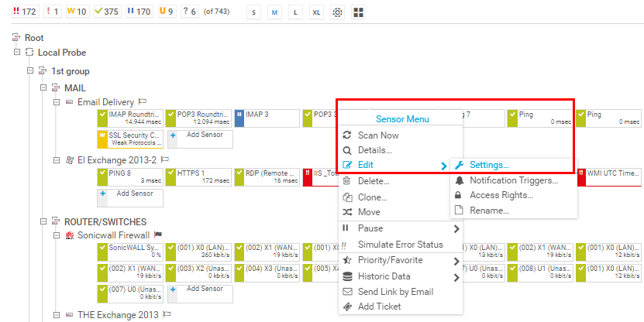
Task: Click the lock icon for Access Rights
Action: pos(460,195)
